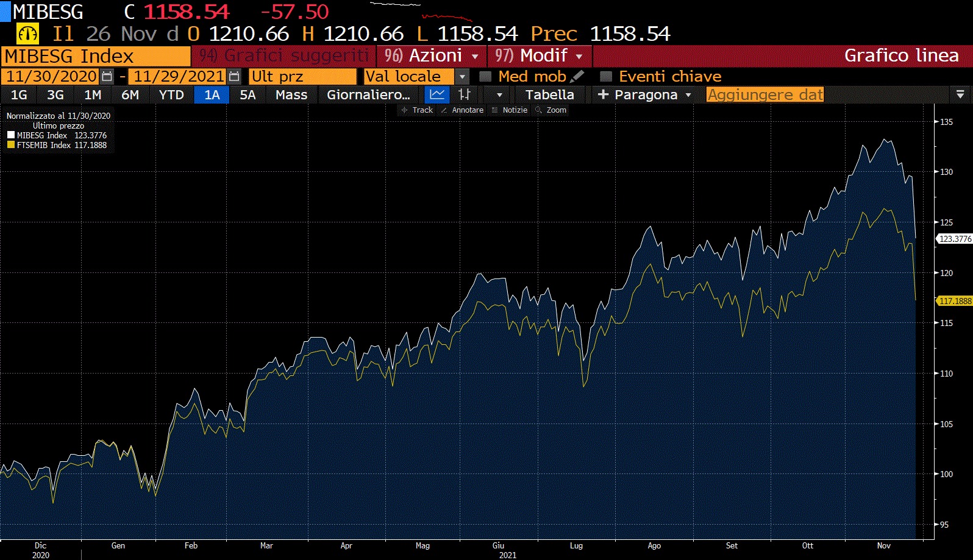
Task: Select the 1M time range tab
Action: [93, 94]
